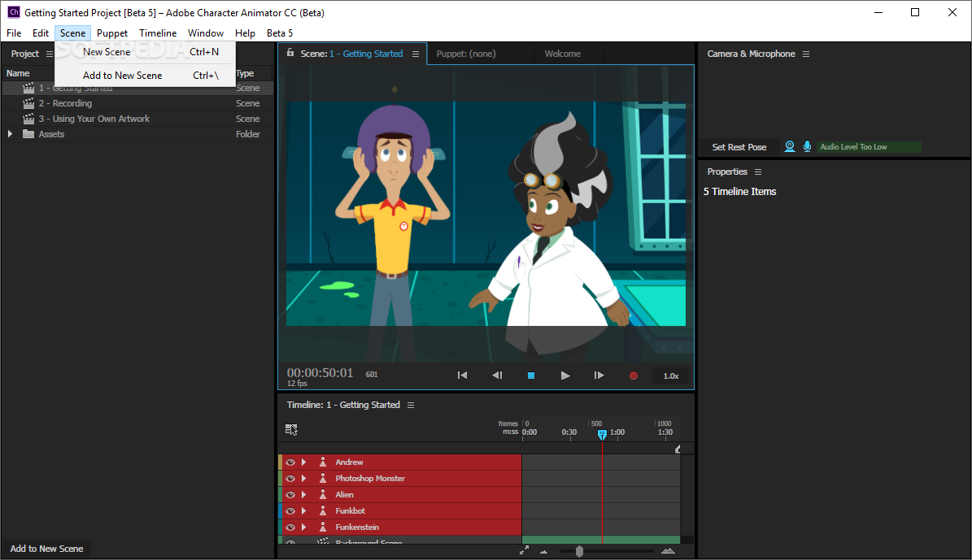Toggle the microphone input icon
The width and height of the screenshot is (972, 560).
pyautogui.click(x=807, y=146)
